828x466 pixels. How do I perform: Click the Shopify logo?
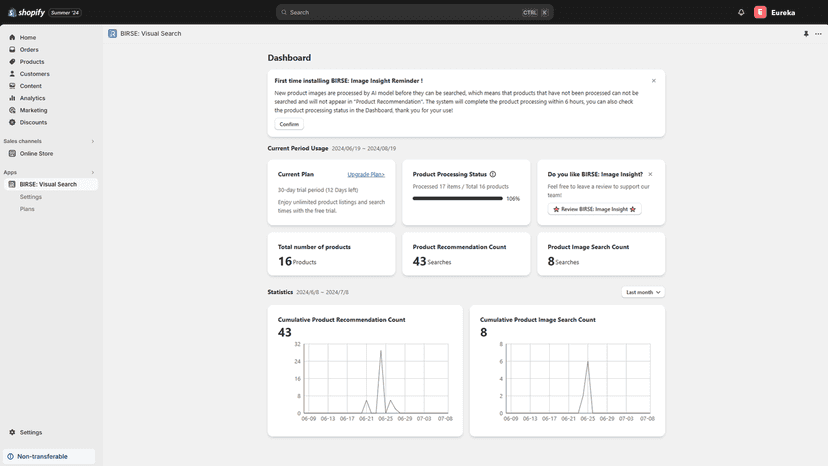(26, 12)
